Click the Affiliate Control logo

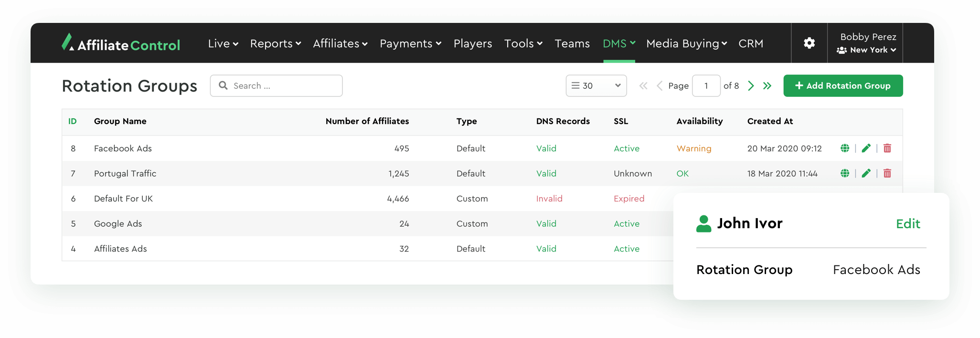tap(121, 44)
